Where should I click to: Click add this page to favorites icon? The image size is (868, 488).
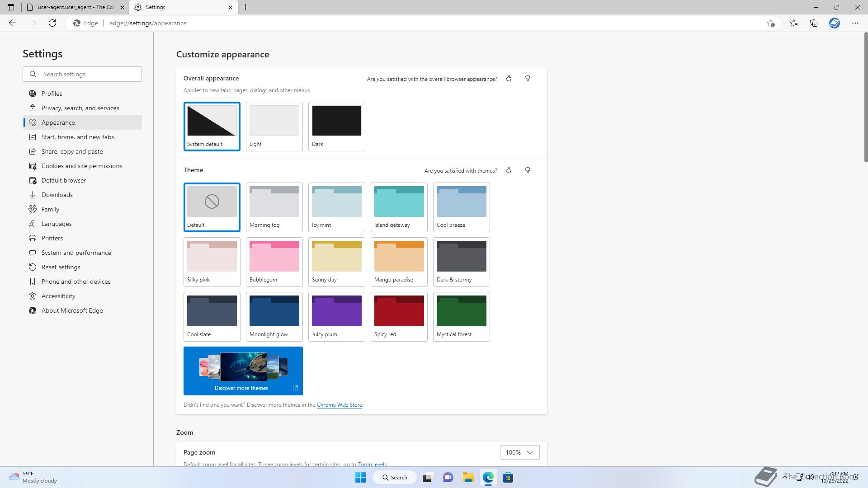[771, 23]
